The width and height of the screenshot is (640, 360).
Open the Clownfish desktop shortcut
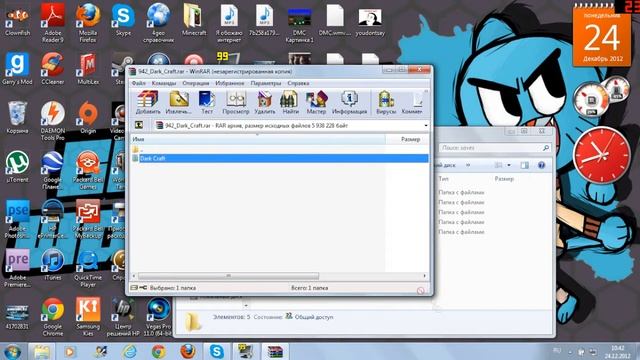coord(18,20)
